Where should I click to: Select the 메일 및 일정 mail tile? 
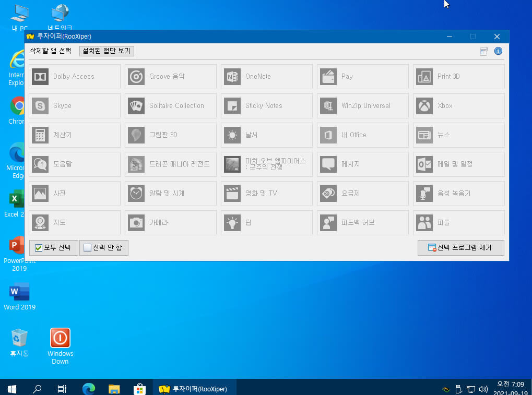pyautogui.click(x=459, y=164)
